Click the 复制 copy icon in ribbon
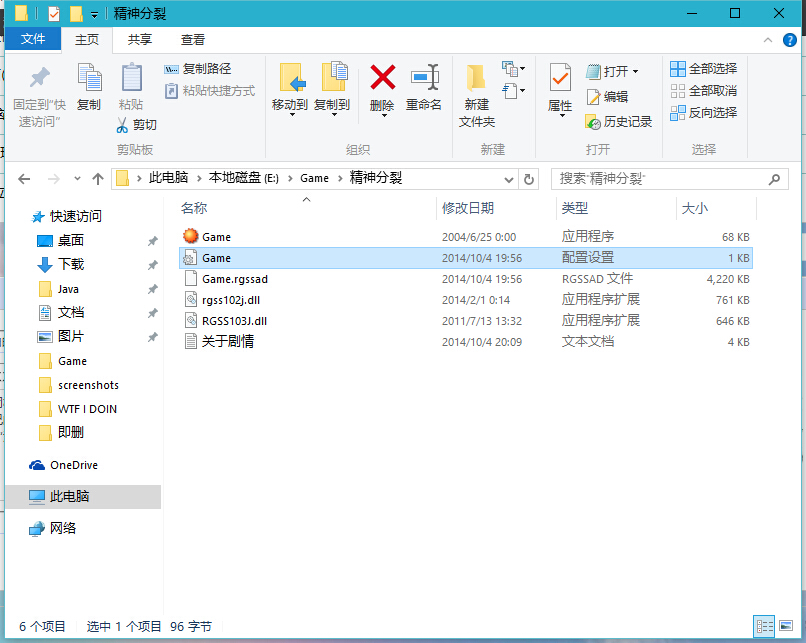Image resolution: width=806 pixels, height=643 pixels. click(x=89, y=77)
